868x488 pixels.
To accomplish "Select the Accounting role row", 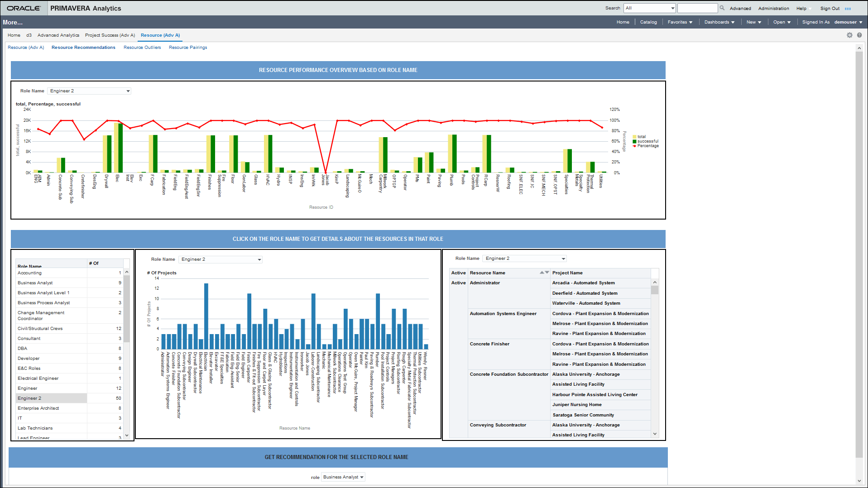I will click(x=69, y=273).
